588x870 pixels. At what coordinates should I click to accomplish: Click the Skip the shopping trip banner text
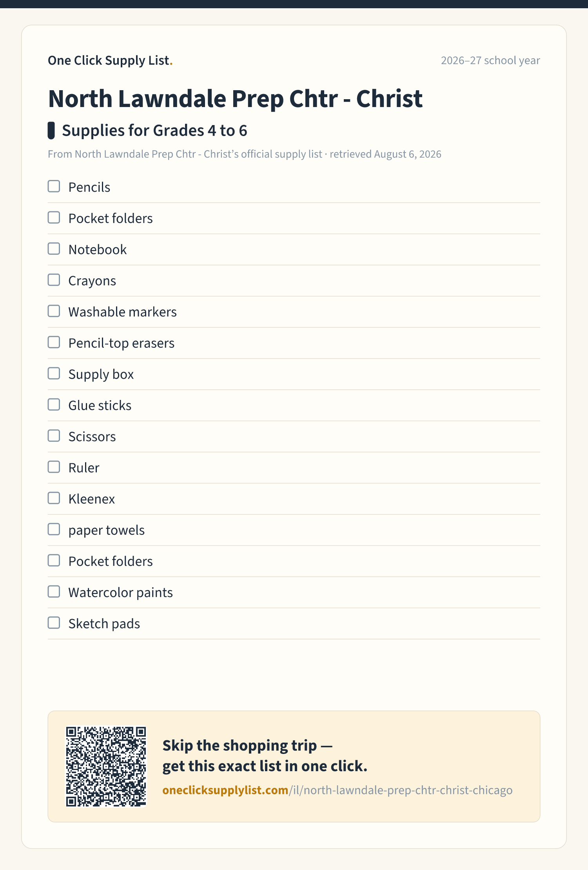coord(265,756)
